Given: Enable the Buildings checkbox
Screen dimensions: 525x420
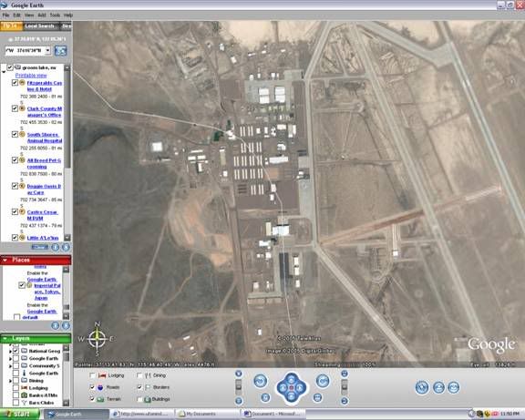Looking at the screenshot, I should point(140,399).
